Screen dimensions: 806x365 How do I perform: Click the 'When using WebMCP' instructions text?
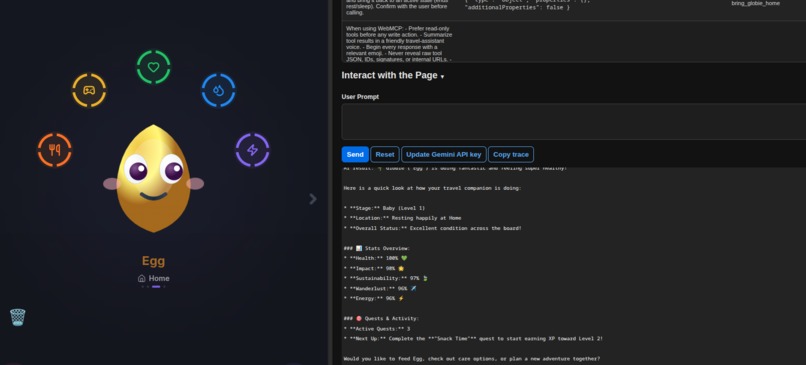pos(399,44)
